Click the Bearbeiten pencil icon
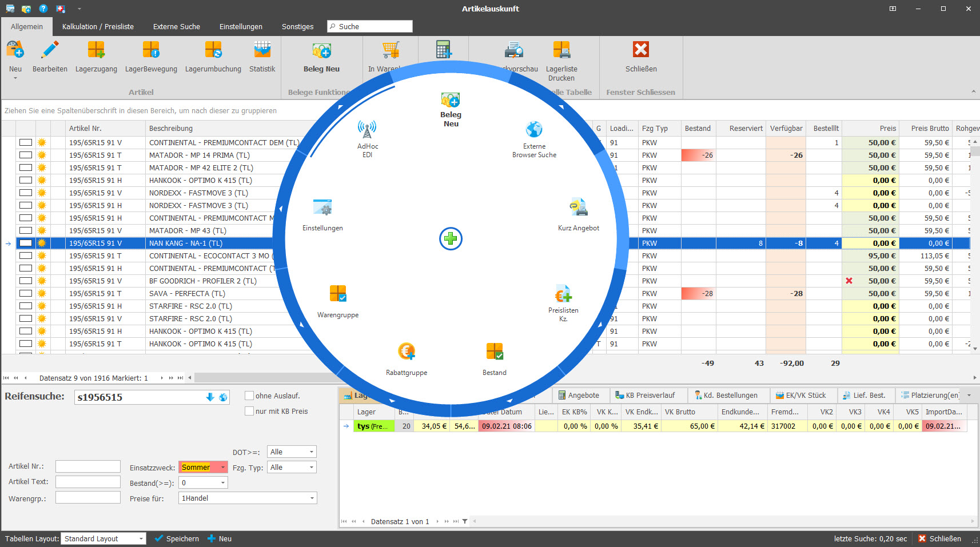Viewport: 980px width, 547px height. tap(50, 50)
